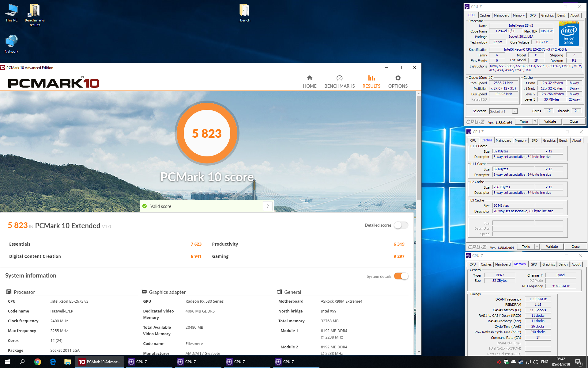Open Socket #1 selection dropdown

(503, 111)
